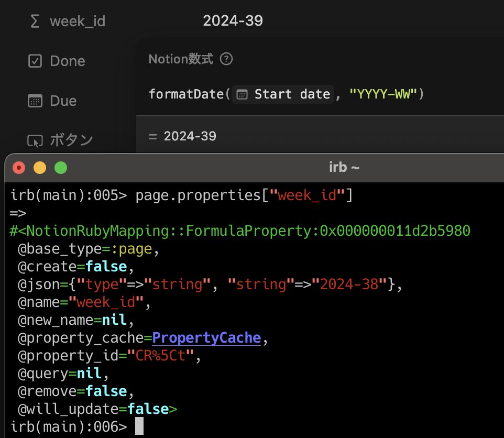Click the Start date property token in formula
The image size is (504, 438).
pyautogui.click(x=283, y=94)
